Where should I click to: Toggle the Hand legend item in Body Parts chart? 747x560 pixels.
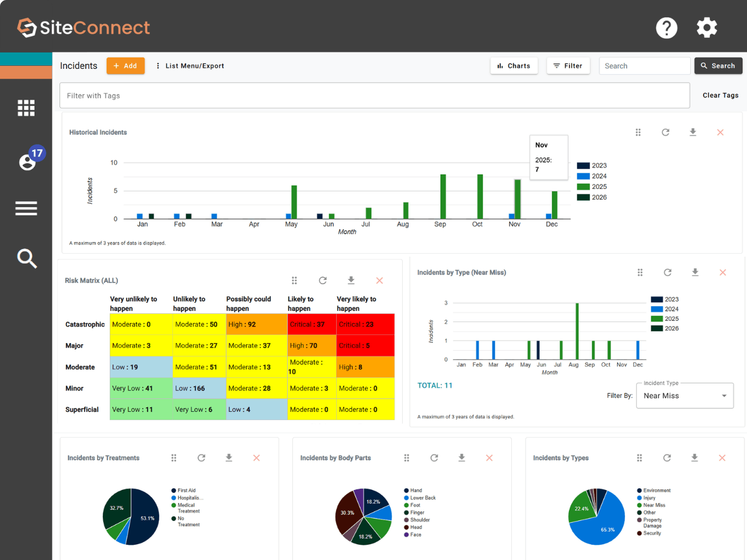(x=413, y=491)
